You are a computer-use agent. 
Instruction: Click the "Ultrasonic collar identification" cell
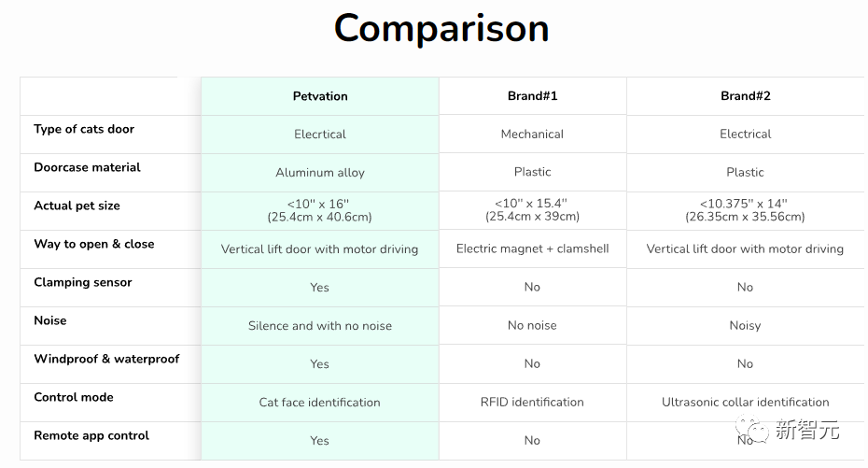point(745,403)
